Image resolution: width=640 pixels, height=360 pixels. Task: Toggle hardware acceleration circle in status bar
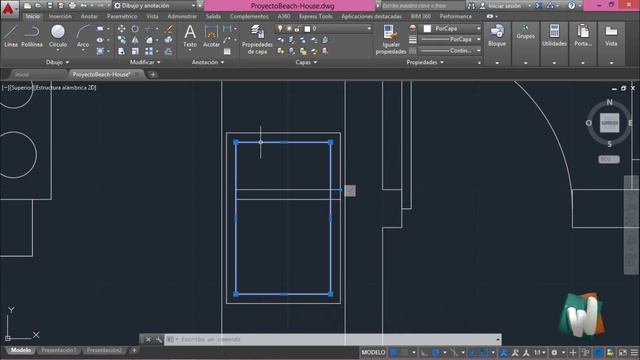pos(598,352)
